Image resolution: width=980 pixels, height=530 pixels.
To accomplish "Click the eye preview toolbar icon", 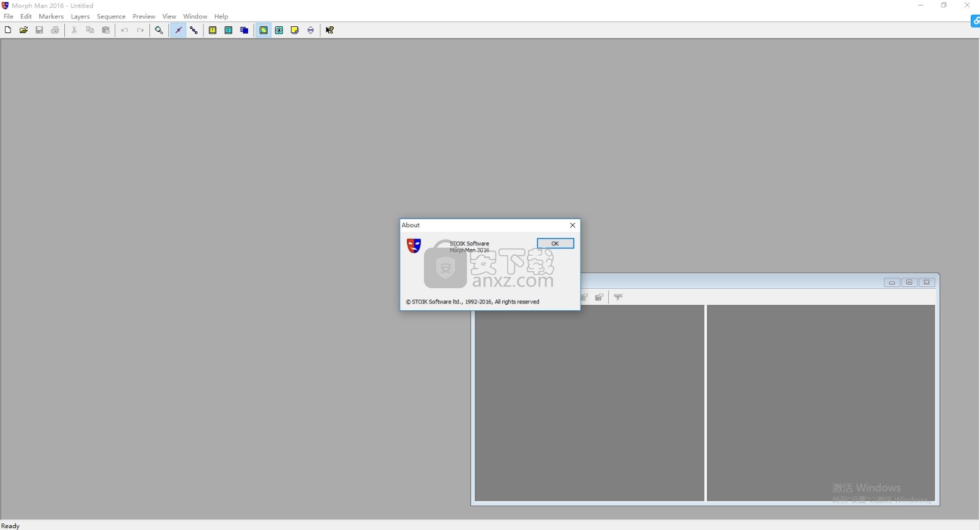I will [279, 30].
